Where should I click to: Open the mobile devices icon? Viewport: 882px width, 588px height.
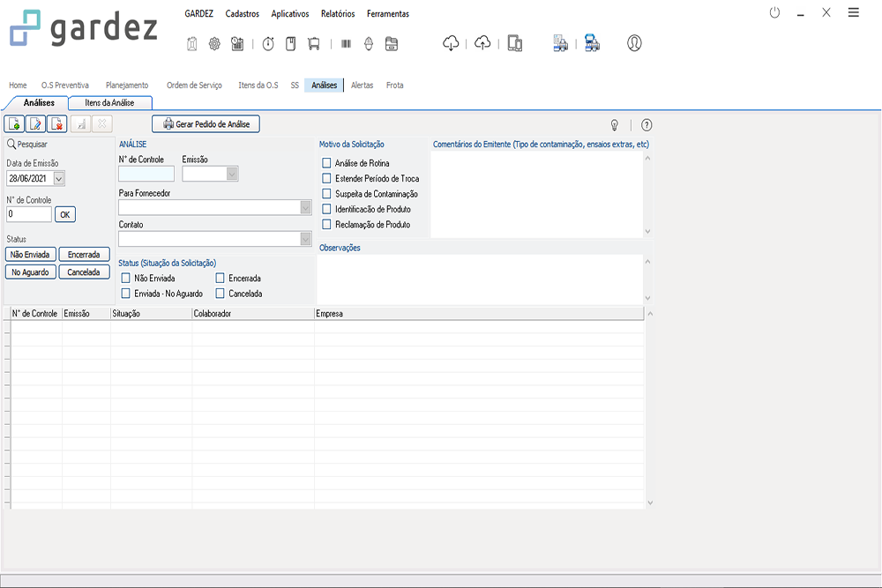[x=515, y=43]
